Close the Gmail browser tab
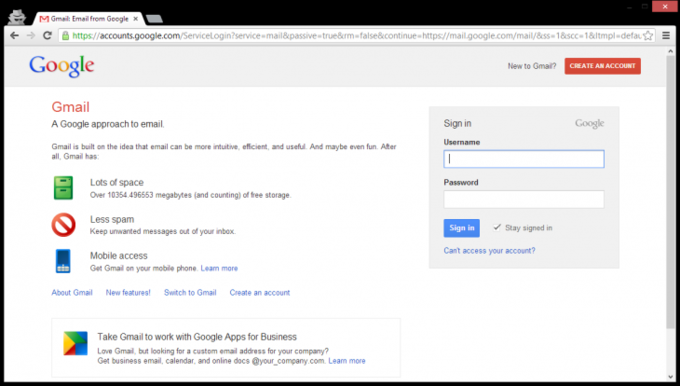Viewport: 680px width, 386px height. click(x=136, y=19)
